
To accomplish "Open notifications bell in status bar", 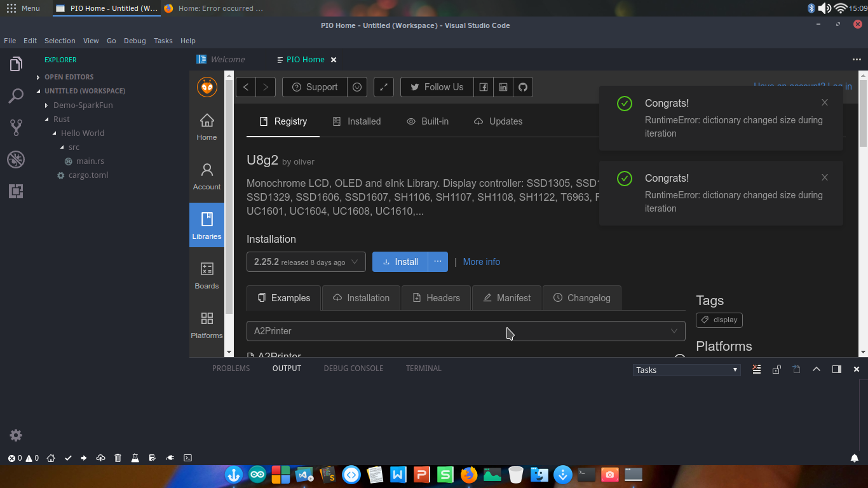I will point(855,457).
